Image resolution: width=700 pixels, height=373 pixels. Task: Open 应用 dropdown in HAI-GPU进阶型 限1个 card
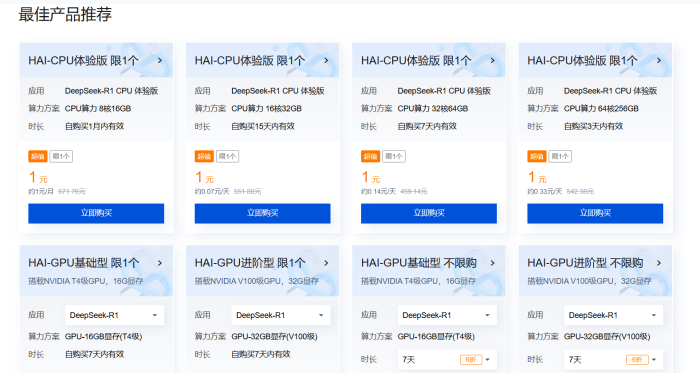point(281,315)
